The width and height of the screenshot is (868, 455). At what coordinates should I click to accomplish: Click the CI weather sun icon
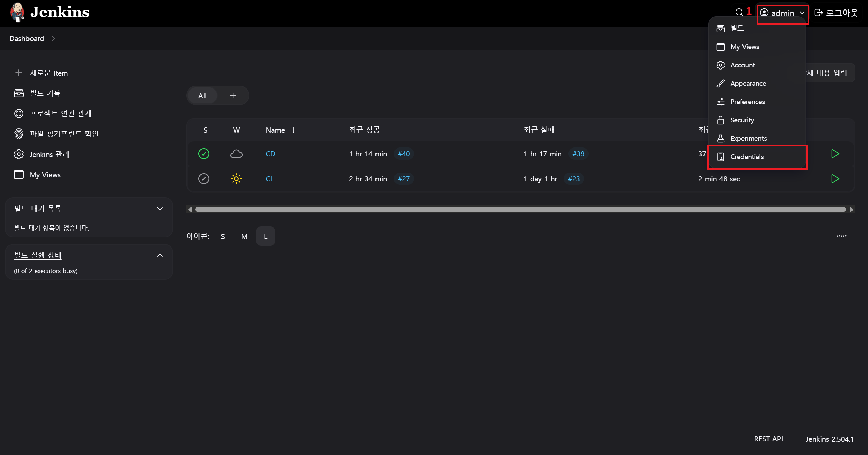(x=236, y=179)
